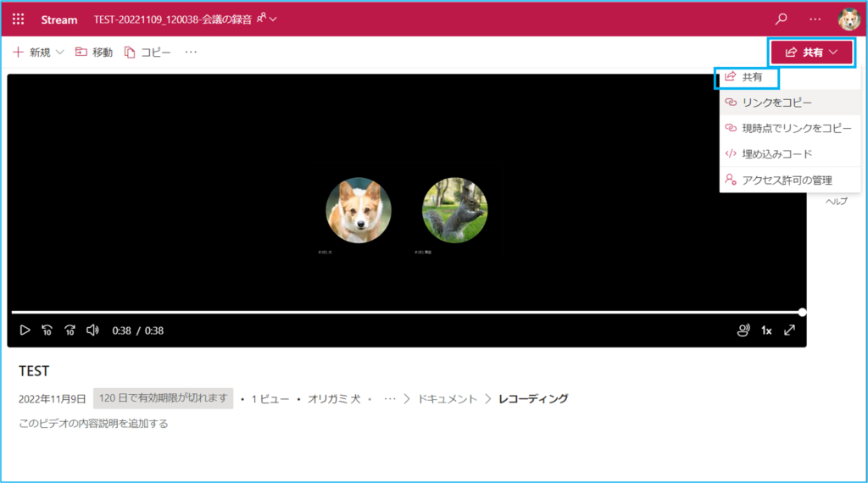Skip forward 10 seconds
The image size is (868, 483).
(70, 330)
